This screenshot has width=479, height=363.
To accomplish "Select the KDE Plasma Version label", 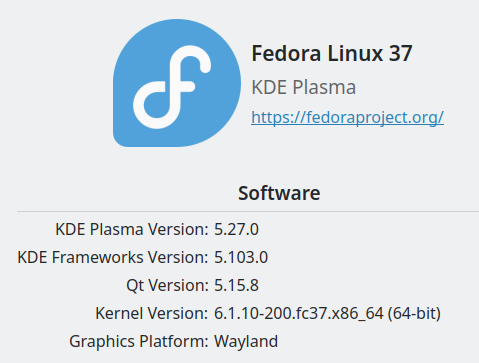I will pyautogui.click(x=132, y=229).
